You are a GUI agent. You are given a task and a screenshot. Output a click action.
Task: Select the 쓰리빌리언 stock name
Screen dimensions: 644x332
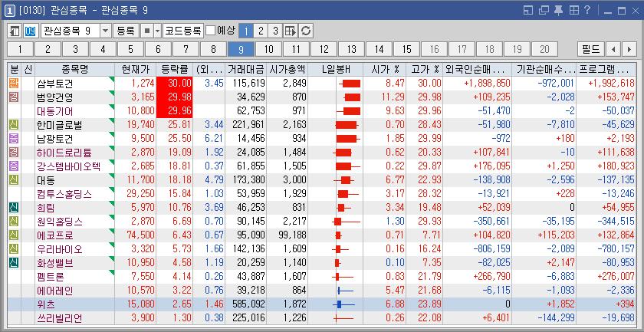pos(60,318)
